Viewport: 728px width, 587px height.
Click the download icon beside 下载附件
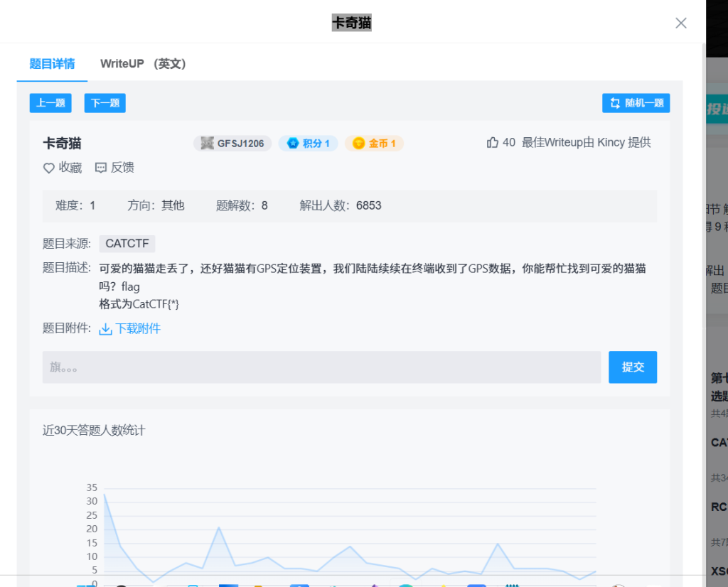(x=106, y=329)
